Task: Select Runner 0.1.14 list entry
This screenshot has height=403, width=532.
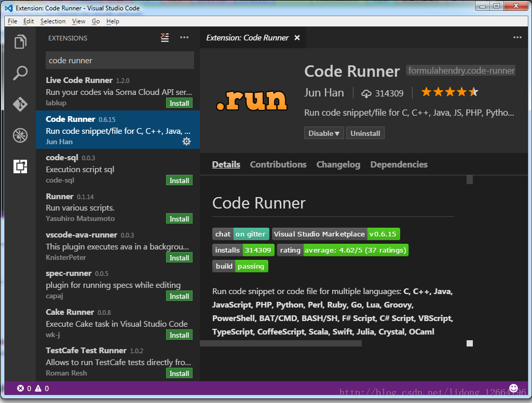Action: 118,207
